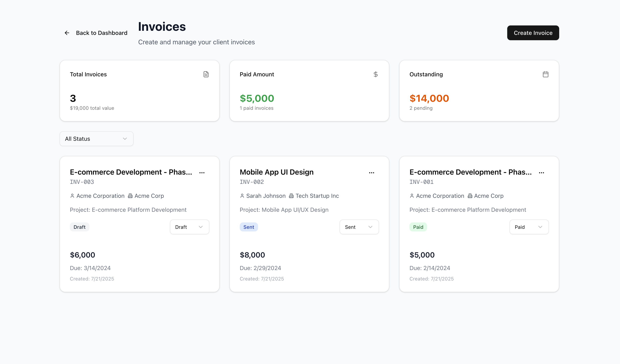The width and height of the screenshot is (620, 364).
Task: Go Back to Dashboard
Action: click(x=96, y=33)
